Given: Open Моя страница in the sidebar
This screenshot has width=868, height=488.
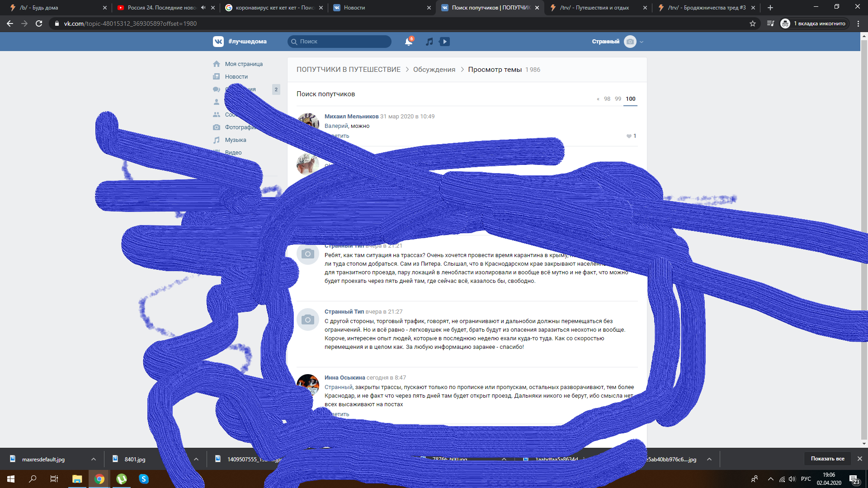Looking at the screenshot, I should click(243, 64).
